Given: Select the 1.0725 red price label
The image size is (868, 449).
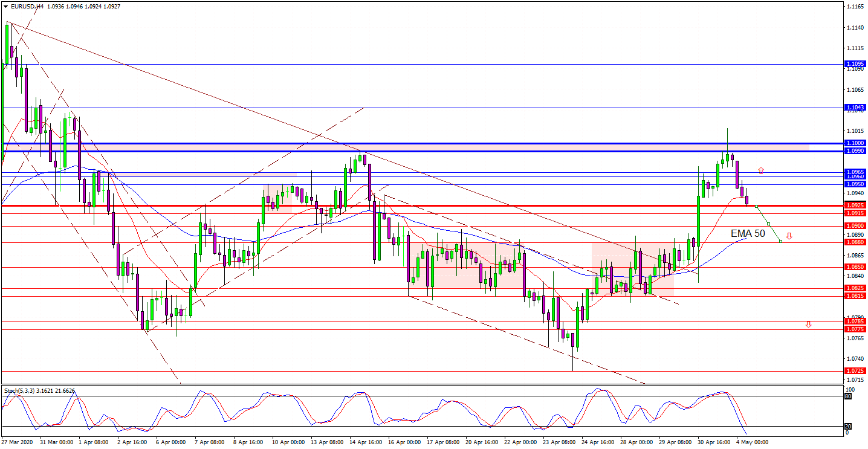Looking at the screenshot, I should [855, 371].
